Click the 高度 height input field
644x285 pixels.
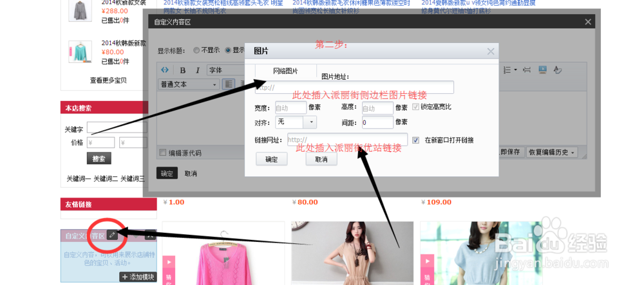click(378, 108)
